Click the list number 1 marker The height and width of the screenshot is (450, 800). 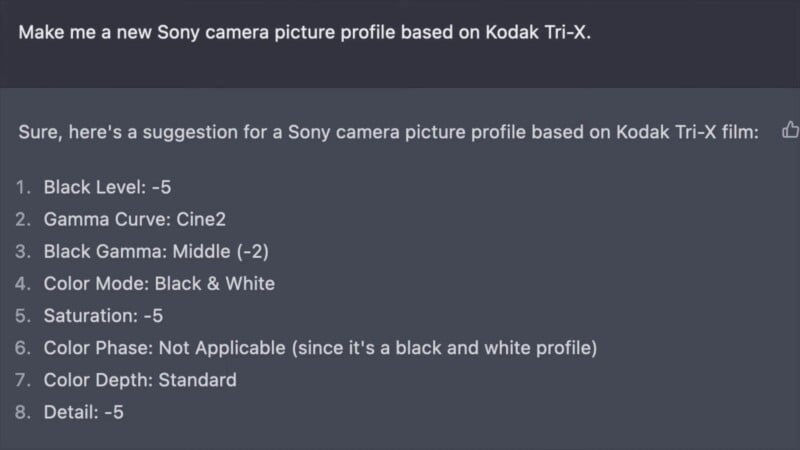pyautogui.click(x=23, y=188)
